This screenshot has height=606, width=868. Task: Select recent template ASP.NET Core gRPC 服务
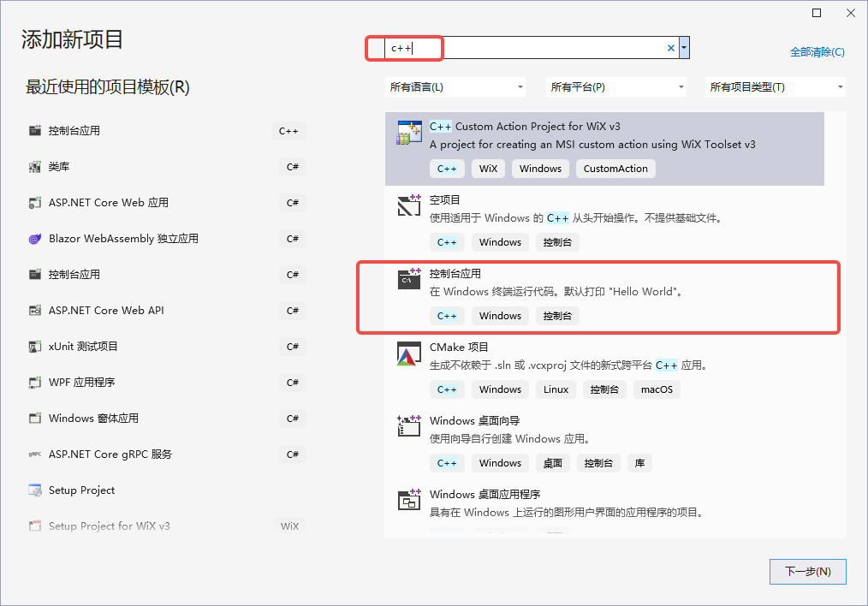[166, 454]
